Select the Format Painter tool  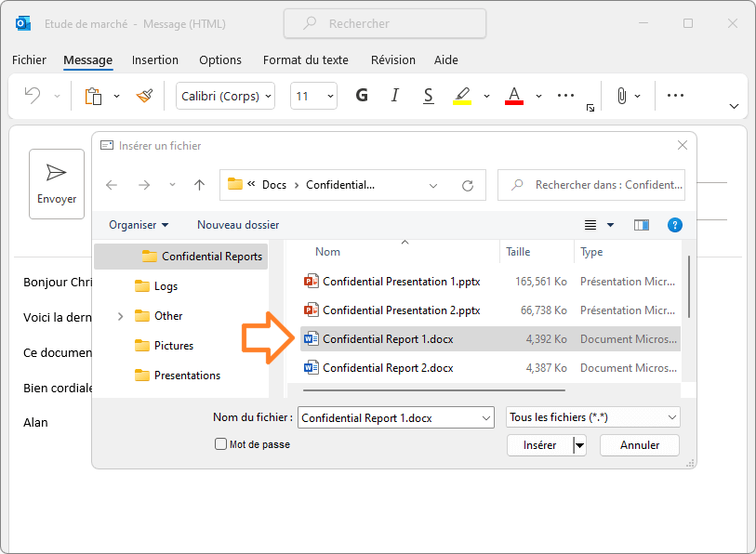[144, 96]
